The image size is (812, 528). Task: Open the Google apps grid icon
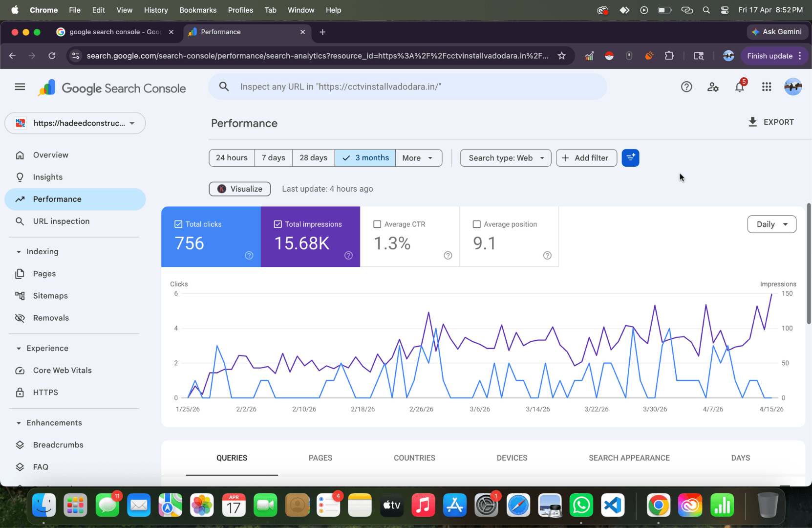pyautogui.click(x=767, y=87)
